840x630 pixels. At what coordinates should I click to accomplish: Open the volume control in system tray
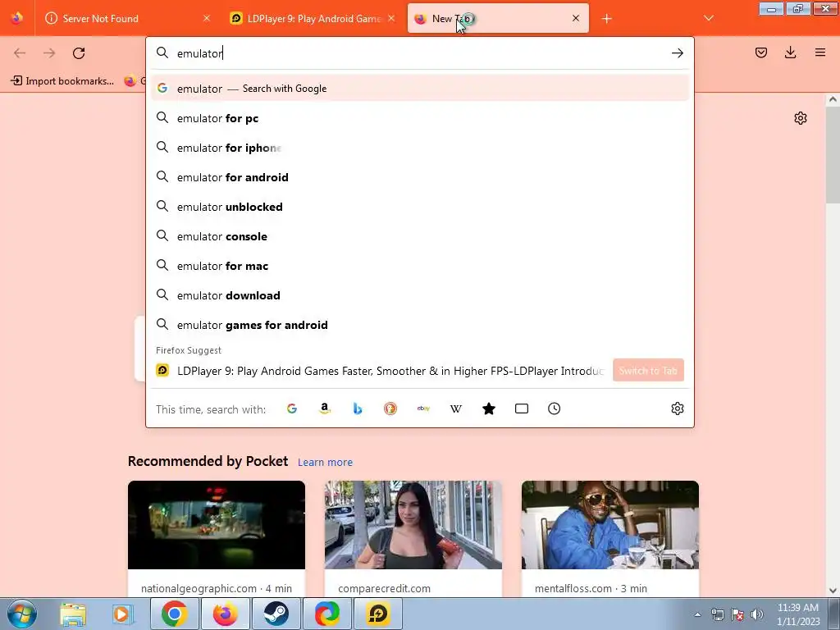coord(757,614)
